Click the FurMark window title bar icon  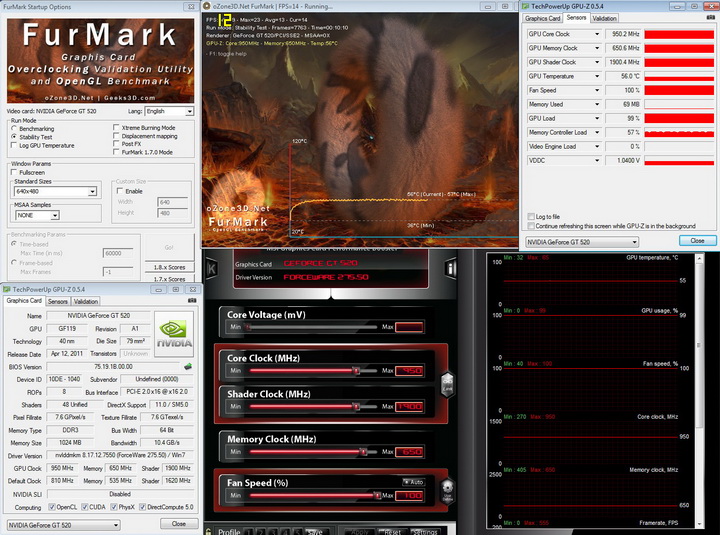[x=207, y=6]
